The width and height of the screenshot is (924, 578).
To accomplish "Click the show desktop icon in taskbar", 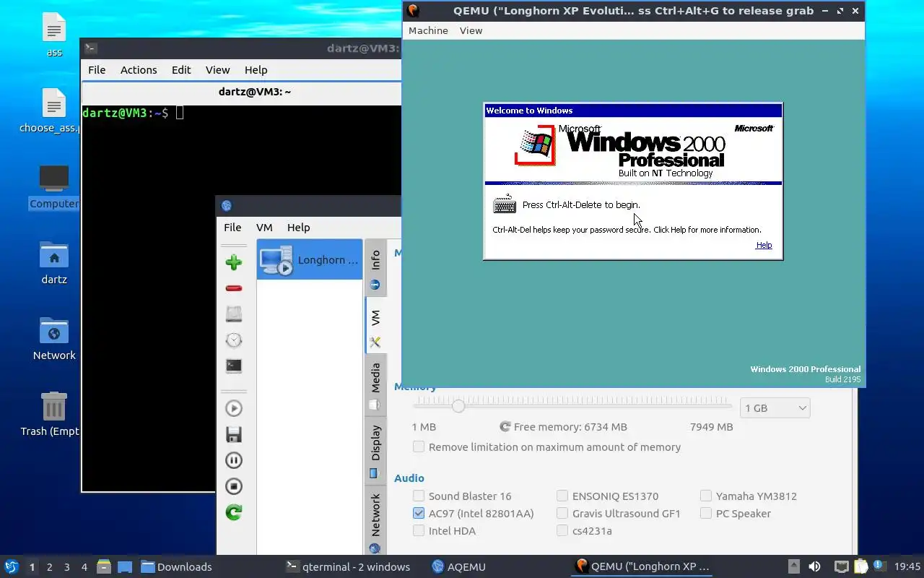I will (125, 566).
